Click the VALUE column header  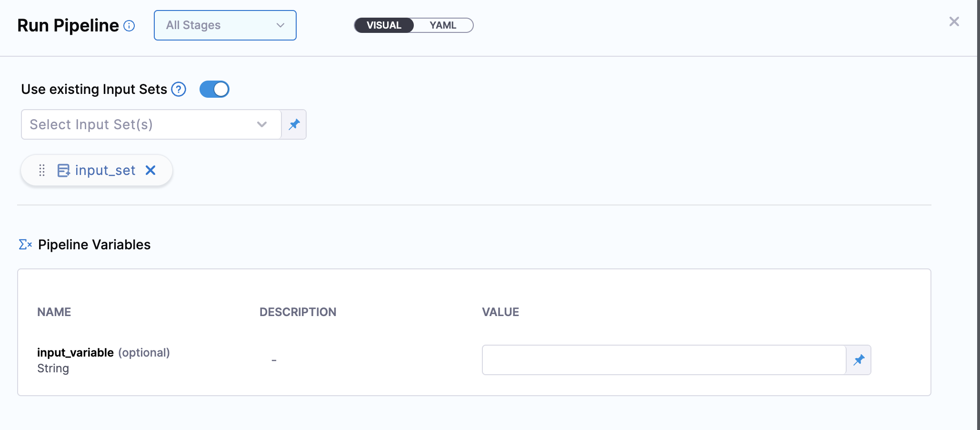(500, 312)
